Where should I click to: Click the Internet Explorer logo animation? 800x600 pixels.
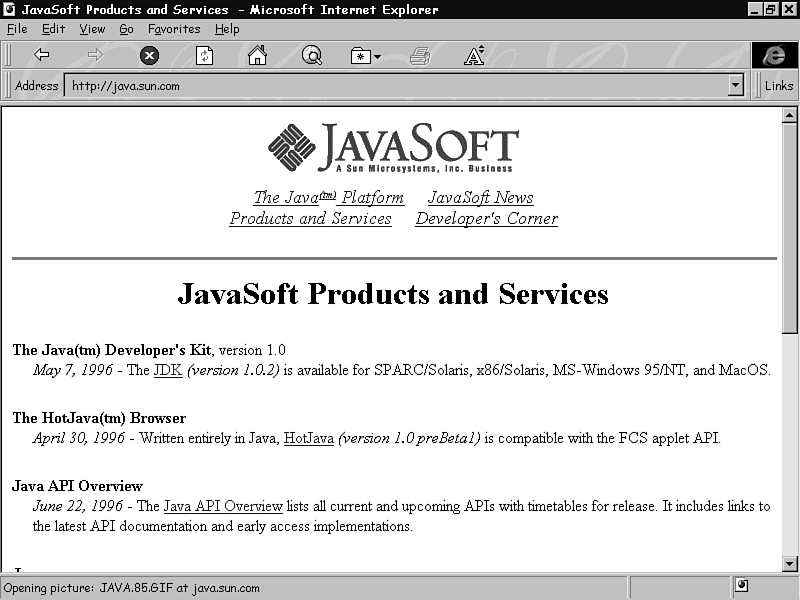click(x=774, y=55)
